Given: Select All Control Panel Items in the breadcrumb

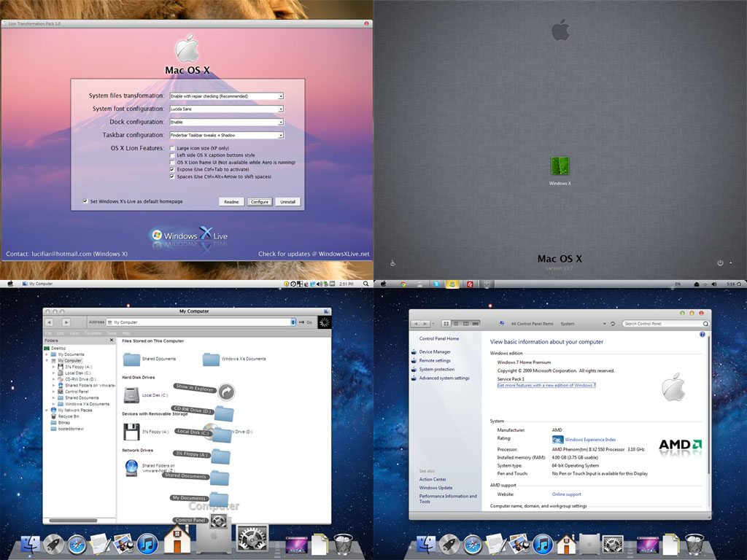Looking at the screenshot, I should 533,324.
